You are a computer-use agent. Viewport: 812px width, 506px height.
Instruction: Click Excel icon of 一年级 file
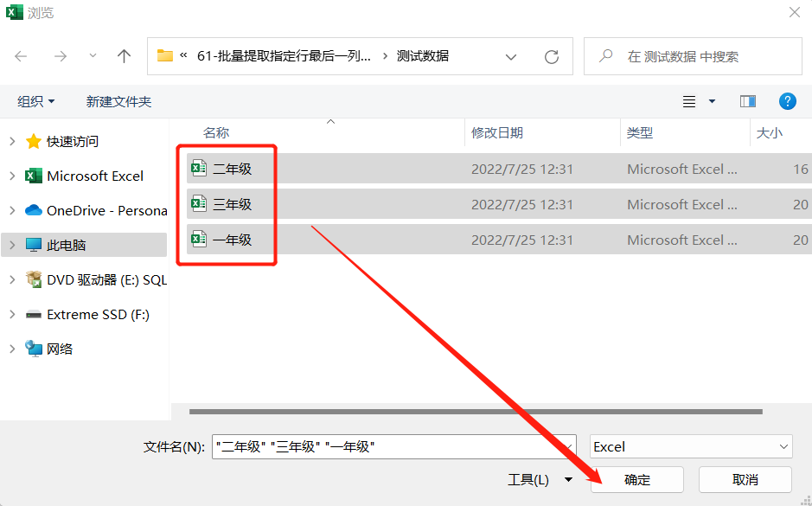[x=199, y=239]
